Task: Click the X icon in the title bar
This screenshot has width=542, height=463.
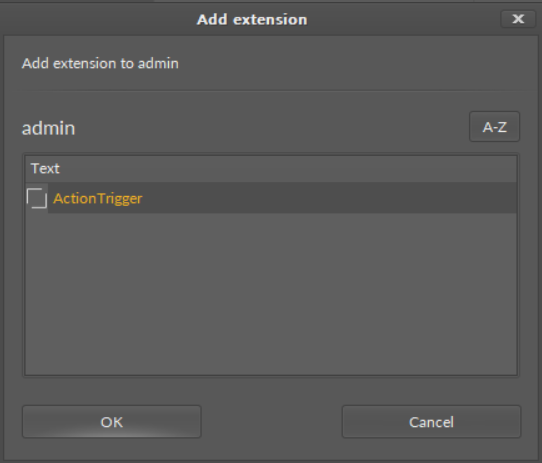Action: [x=518, y=19]
